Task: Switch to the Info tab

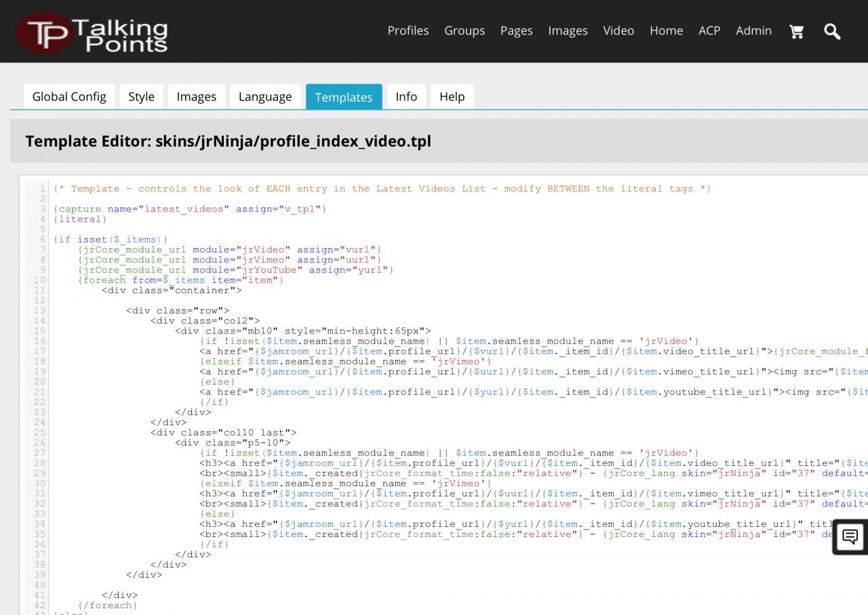Action: point(406,96)
